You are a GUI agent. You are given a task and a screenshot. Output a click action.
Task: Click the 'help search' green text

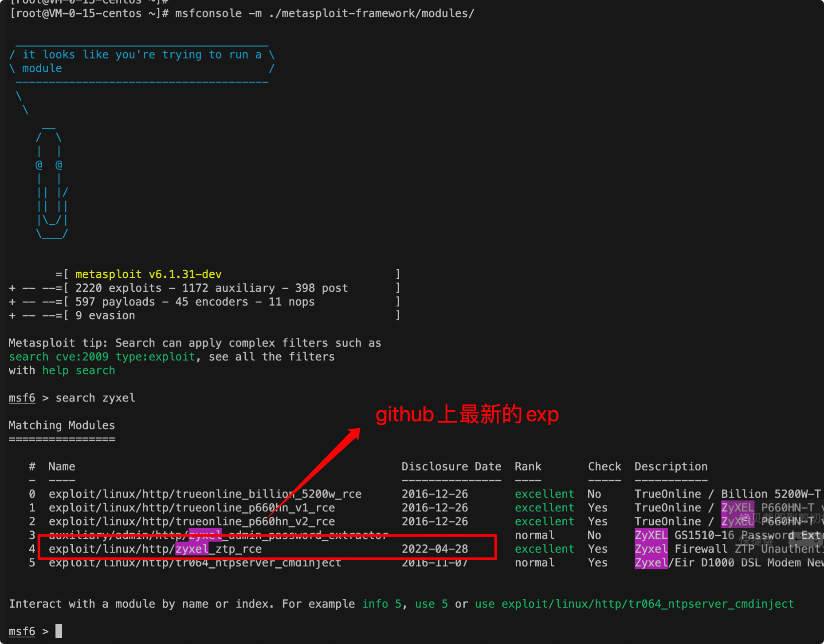click(x=78, y=370)
